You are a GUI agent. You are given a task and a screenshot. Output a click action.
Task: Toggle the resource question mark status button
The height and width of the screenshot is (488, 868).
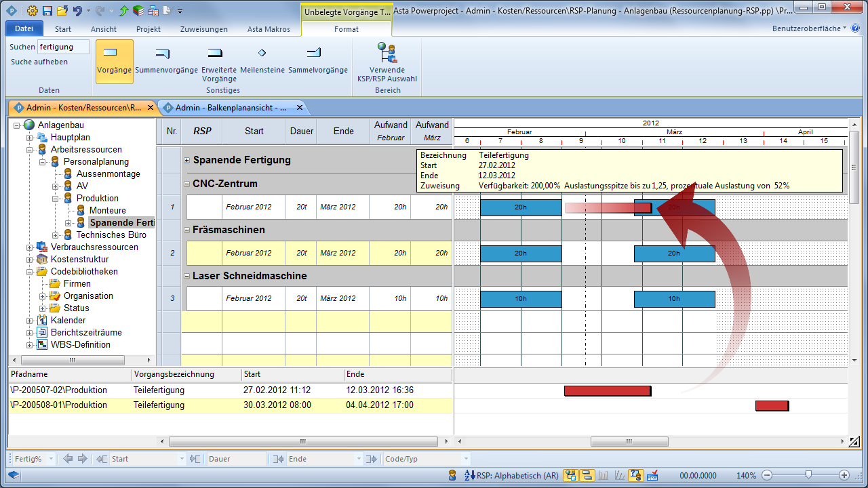[635, 475]
